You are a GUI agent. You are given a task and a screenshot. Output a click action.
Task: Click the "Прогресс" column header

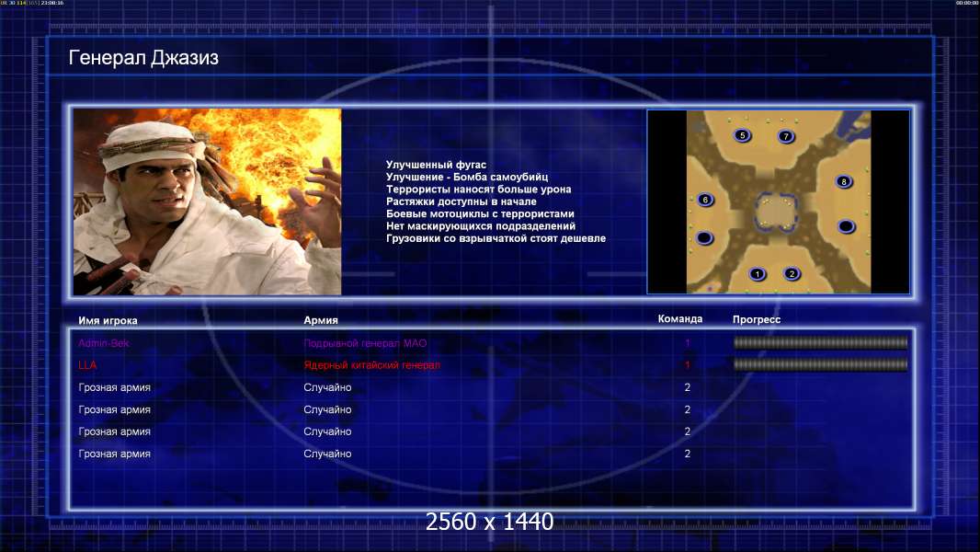point(757,319)
